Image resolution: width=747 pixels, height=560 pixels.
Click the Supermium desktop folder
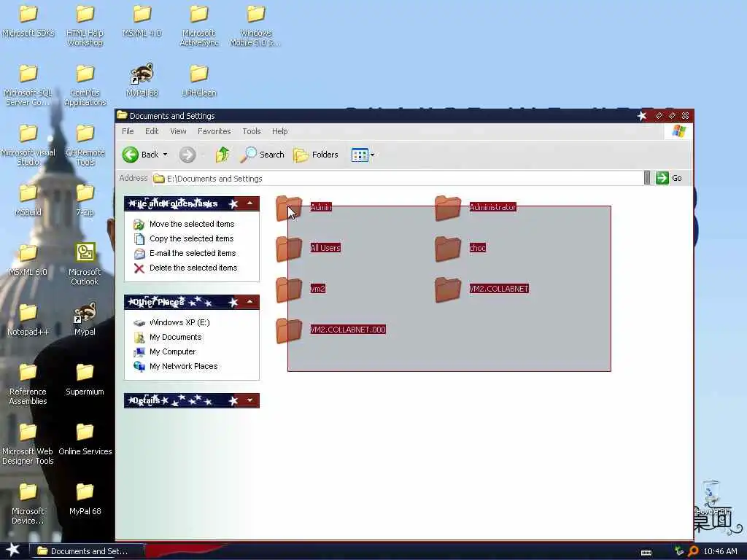coord(85,373)
